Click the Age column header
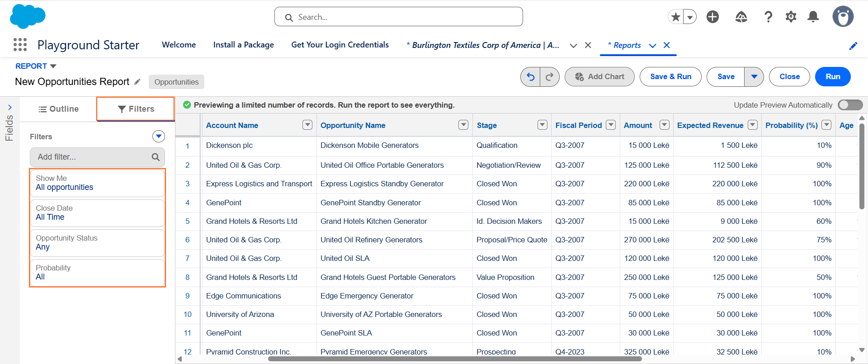Screen dimensions: 868x364 (846, 125)
